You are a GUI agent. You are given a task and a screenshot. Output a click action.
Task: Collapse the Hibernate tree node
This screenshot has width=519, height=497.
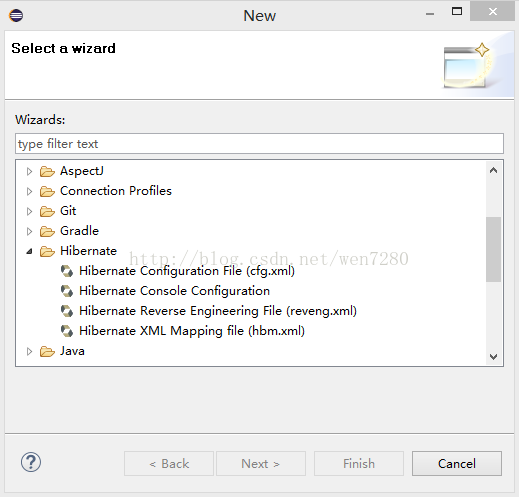[29, 251]
